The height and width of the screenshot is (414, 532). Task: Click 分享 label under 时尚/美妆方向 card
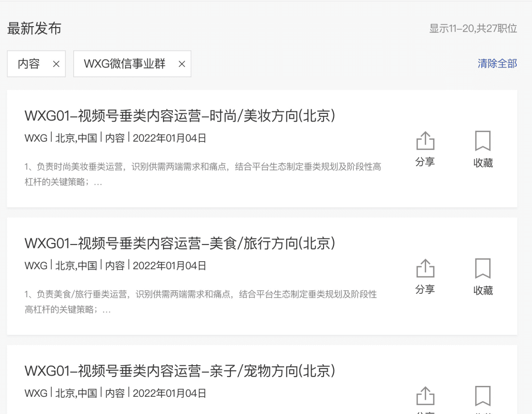425,162
